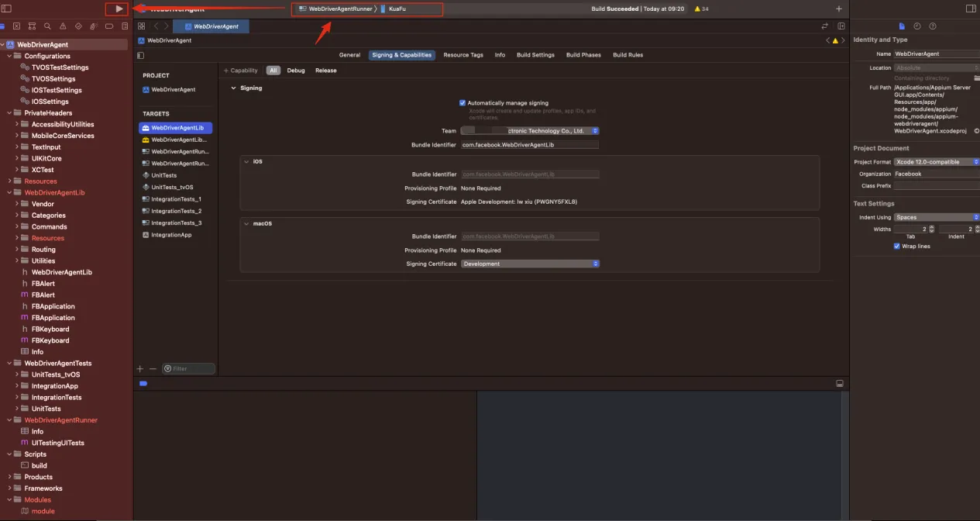Select the Debug configuration filter
This screenshot has height=521, width=980.
pyautogui.click(x=296, y=71)
